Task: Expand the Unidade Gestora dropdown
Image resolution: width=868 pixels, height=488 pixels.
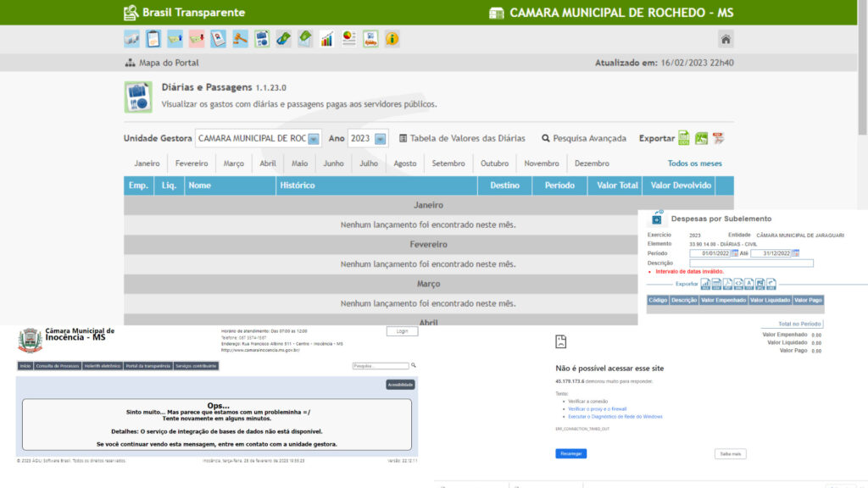Action: 314,138
